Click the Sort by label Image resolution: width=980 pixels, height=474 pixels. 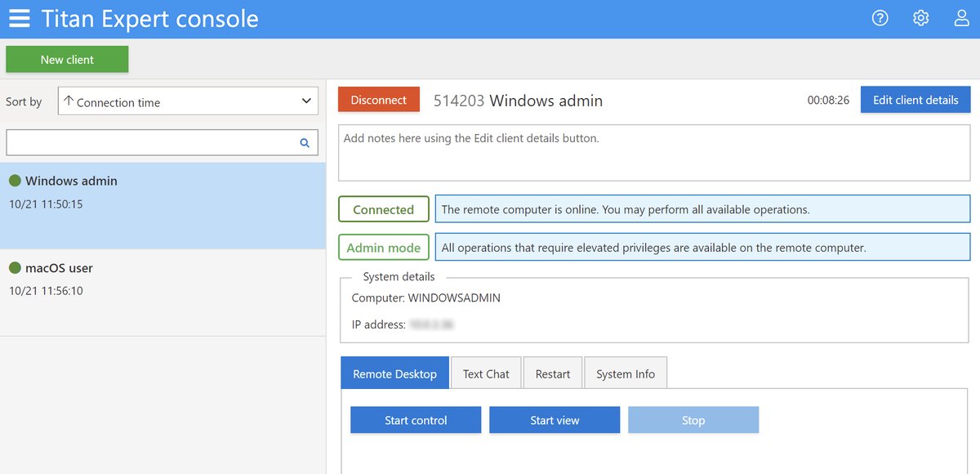[24, 102]
